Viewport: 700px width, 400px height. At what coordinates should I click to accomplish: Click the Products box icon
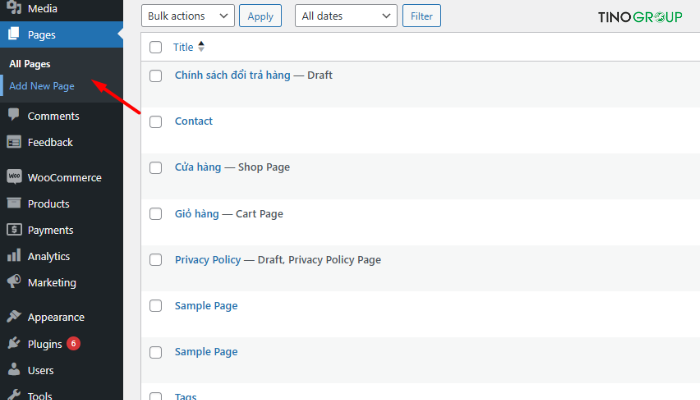tap(14, 203)
